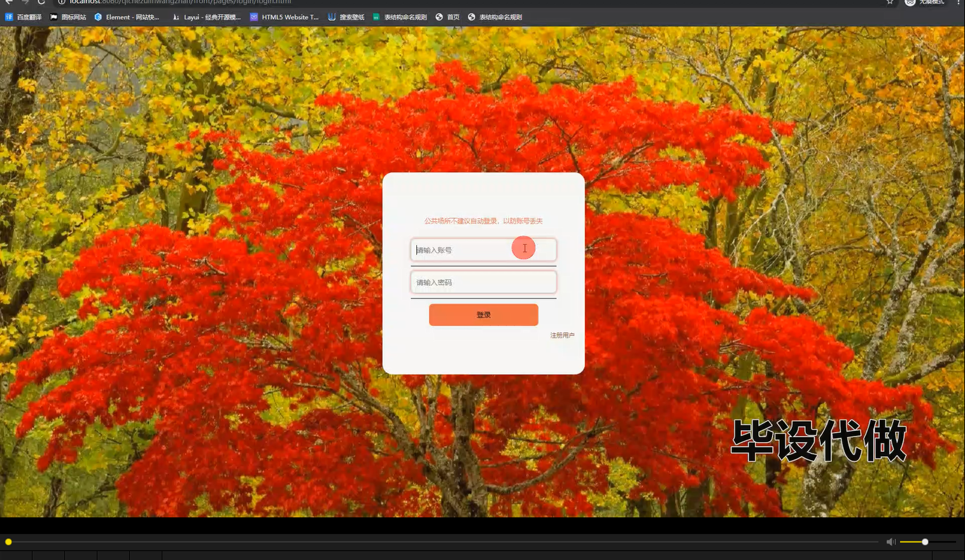
Task: Open the 首页 bookmark
Action: pos(447,17)
